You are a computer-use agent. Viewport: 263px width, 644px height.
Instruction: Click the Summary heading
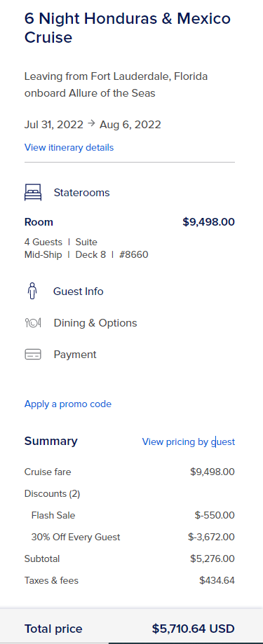point(51,441)
